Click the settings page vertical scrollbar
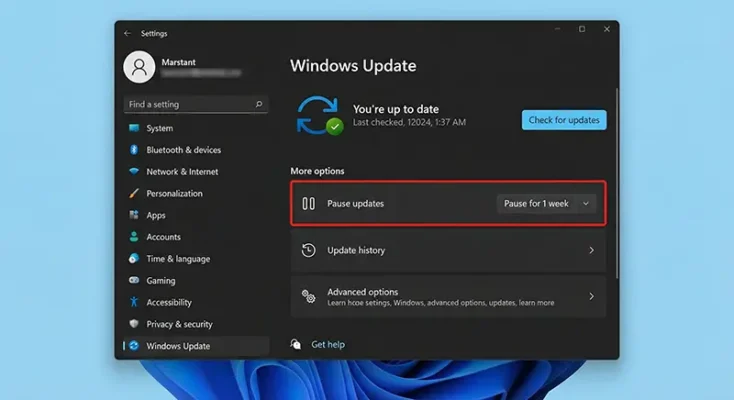Screen dimensions: 734x400 point(617,183)
